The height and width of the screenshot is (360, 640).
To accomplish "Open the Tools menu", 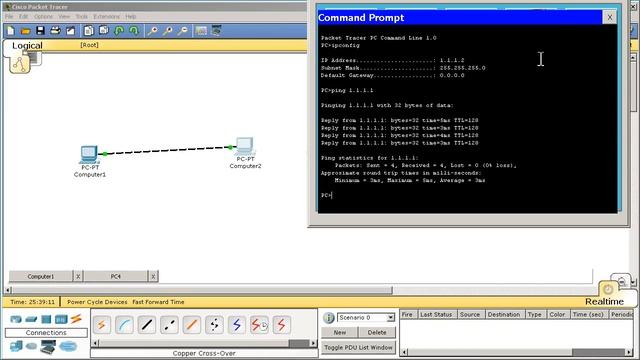I will tap(82, 16).
